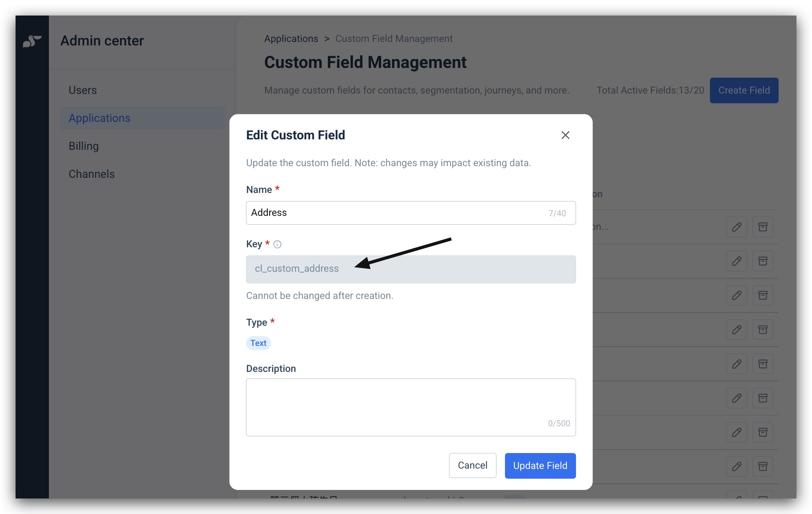Click the third row archive box icon
812x514 pixels.
[763, 295]
